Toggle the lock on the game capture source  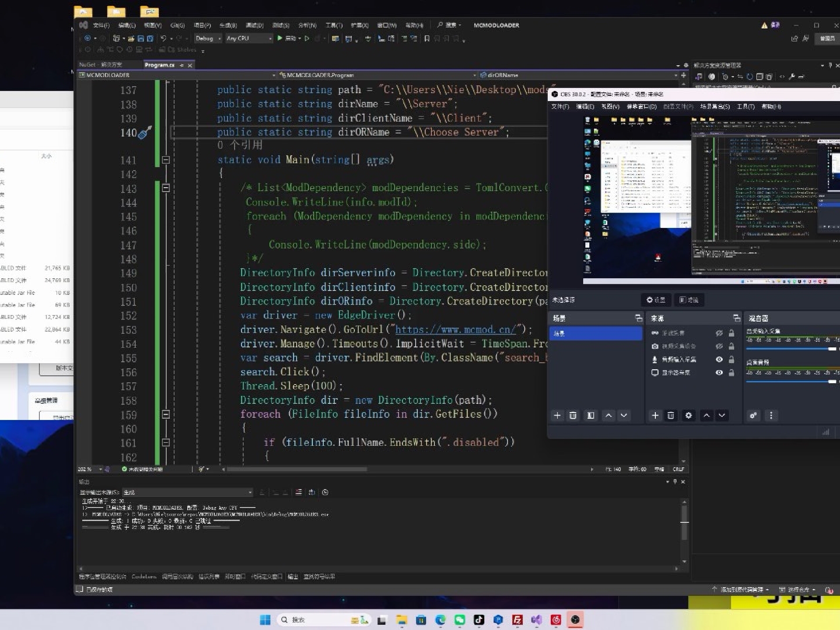tap(731, 333)
